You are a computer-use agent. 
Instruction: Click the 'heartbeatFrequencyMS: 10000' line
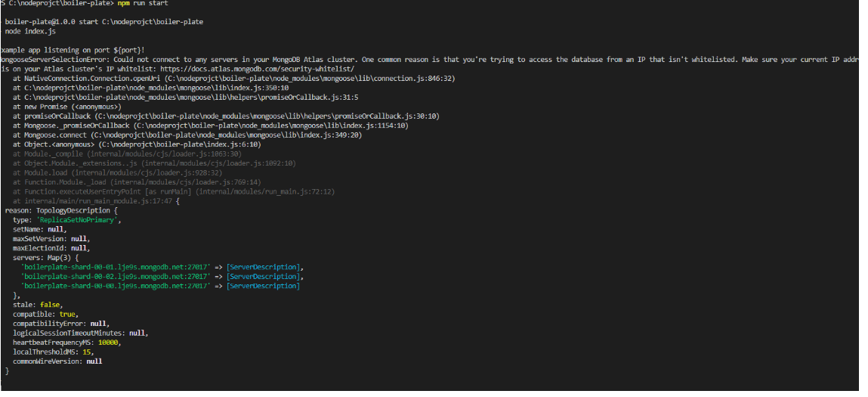tap(67, 343)
